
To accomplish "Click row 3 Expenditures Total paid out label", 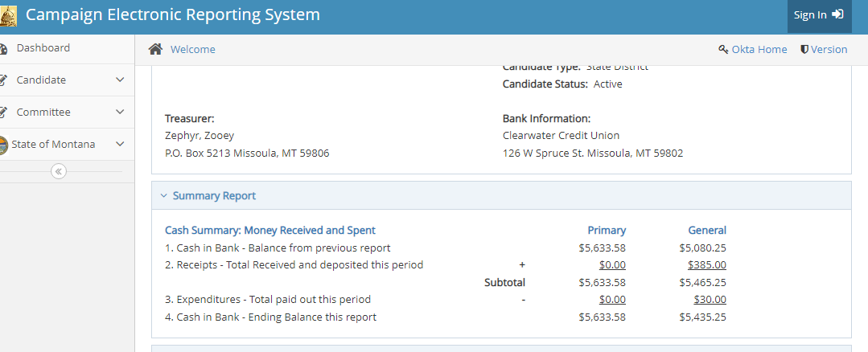I will (x=268, y=300).
